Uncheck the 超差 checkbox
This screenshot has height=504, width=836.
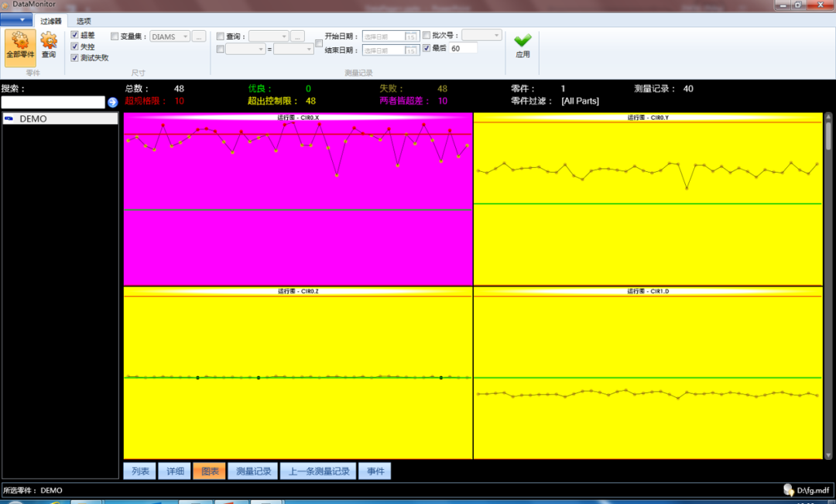pyautogui.click(x=75, y=36)
